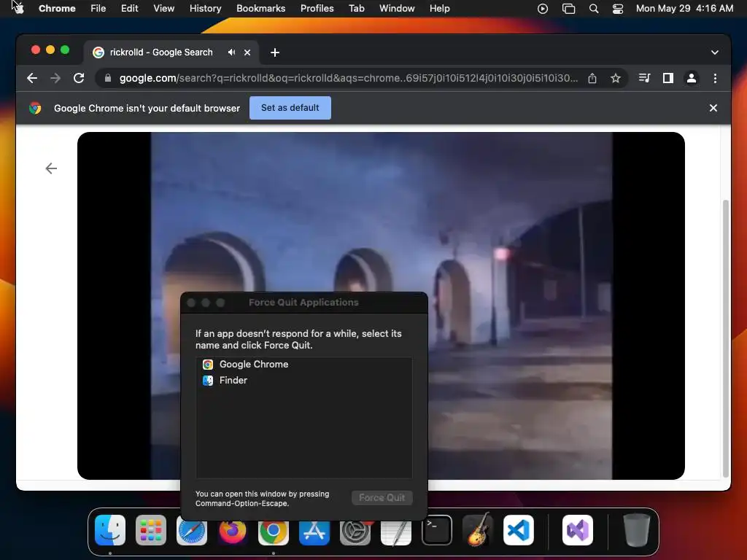Open the Chrome profile avatar
This screenshot has width=747, height=560.
click(692, 78)
